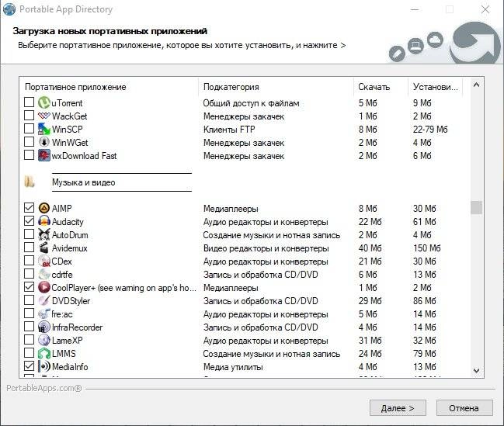Click the DVDStyler app icon

(x=44, y=300)
